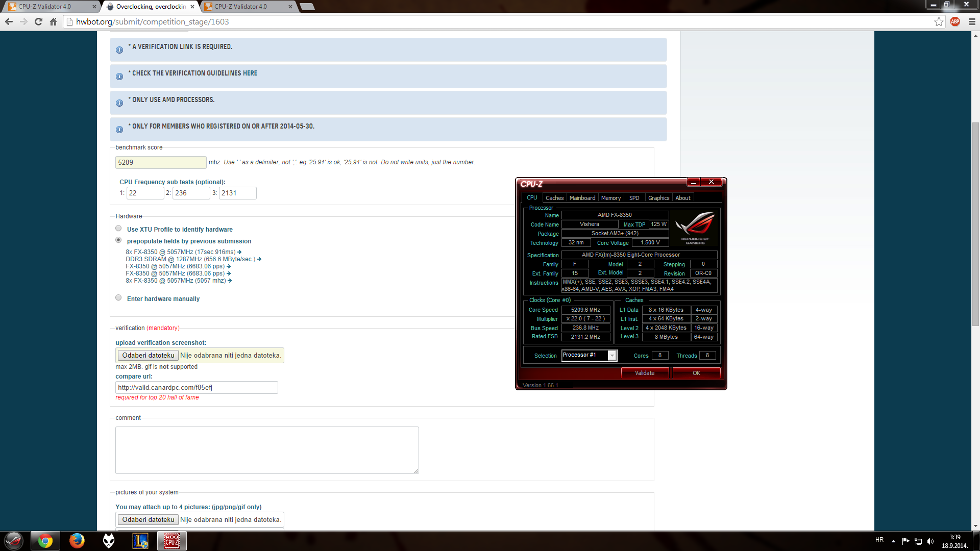Open new tab button
The width and height of the screenshot is (980, 551).
coord(307,7)
